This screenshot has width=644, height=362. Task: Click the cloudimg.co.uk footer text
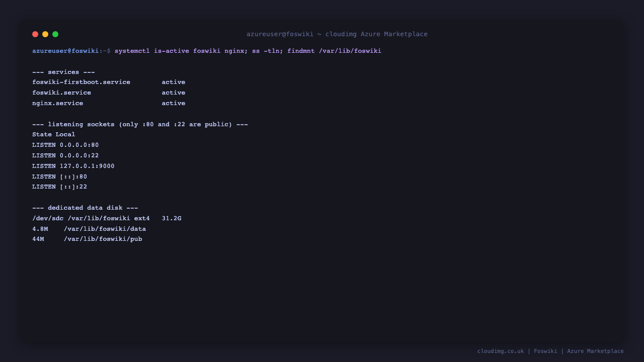coord(501,351)
